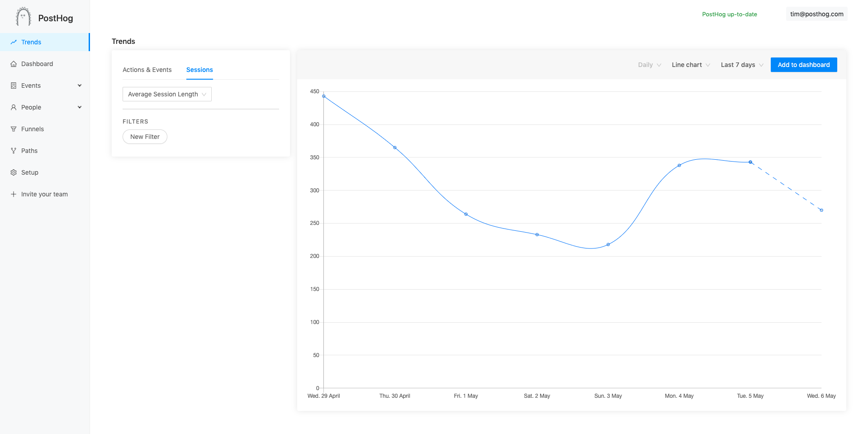The width and height of the screenshot is (868, 434).
Task: Click the Paths fork icon
Action: point(14,151)
